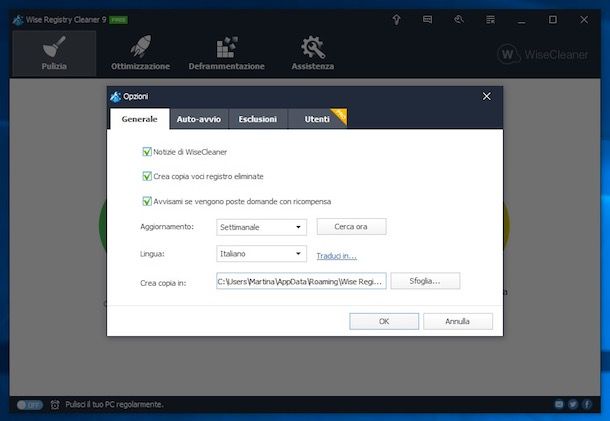Open the Facebook icon in status bar
The width and height of the screenshot is (610, 421).
(x=587, y=405)
